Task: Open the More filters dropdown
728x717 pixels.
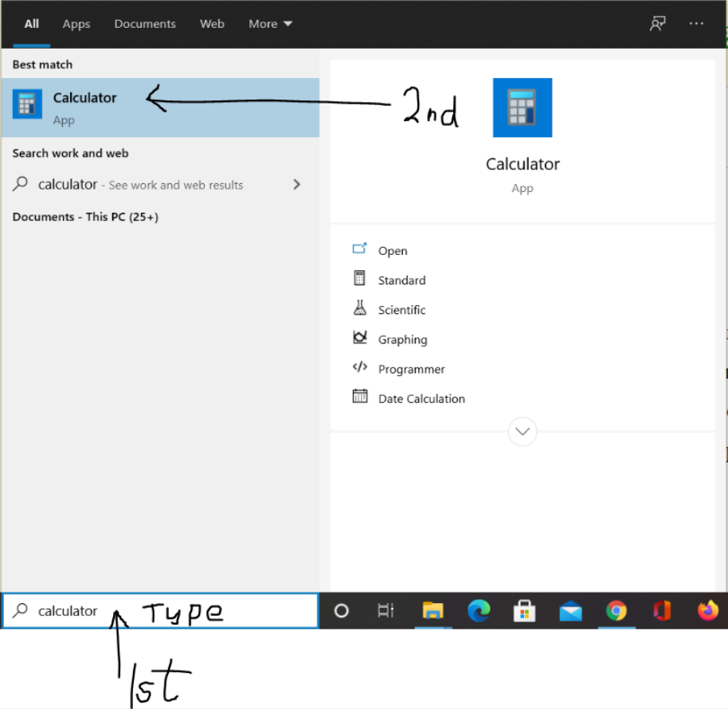Action: 270,24
